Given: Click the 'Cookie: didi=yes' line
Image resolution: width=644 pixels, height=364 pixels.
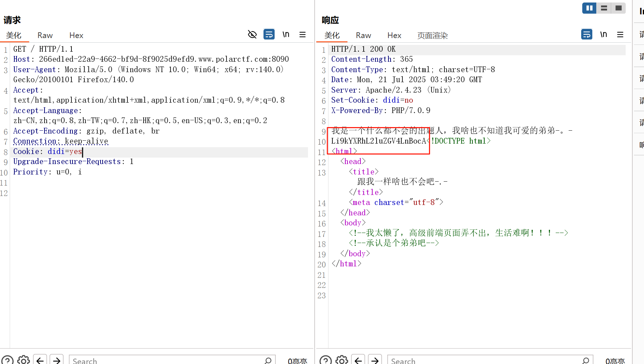Looking at the screenshot, I should pyautogui.click(x=47, y=152).
